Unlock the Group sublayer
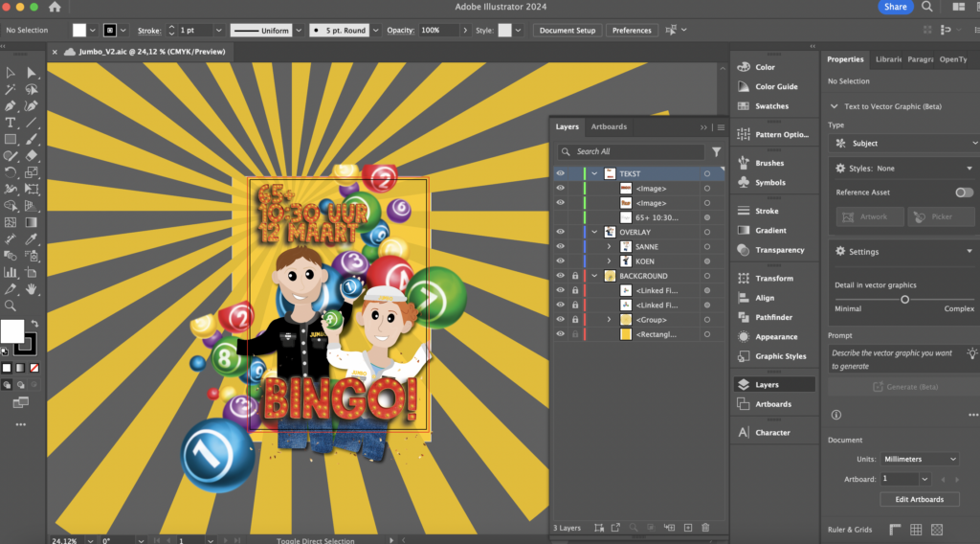This screenshot has width=980, height=544. (575, 320)
